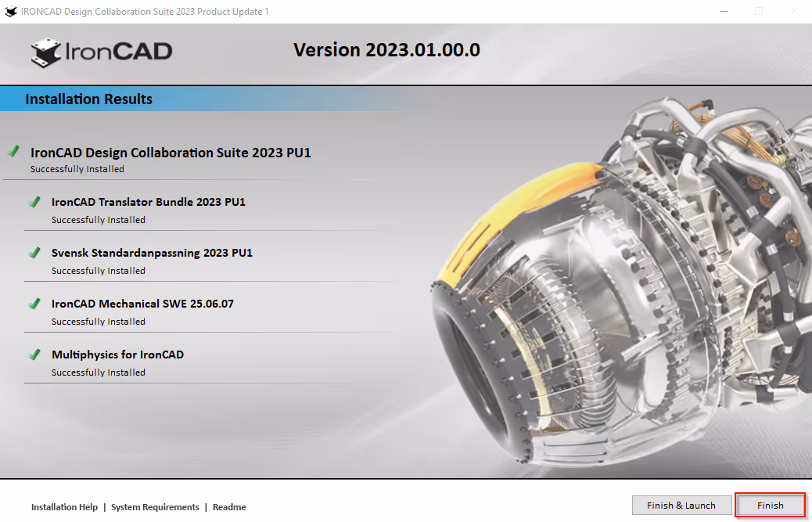The height and width of the screenshot is (522, 812).
Task: Click the Finish & Launch button
Action: (x=681, y=506)
